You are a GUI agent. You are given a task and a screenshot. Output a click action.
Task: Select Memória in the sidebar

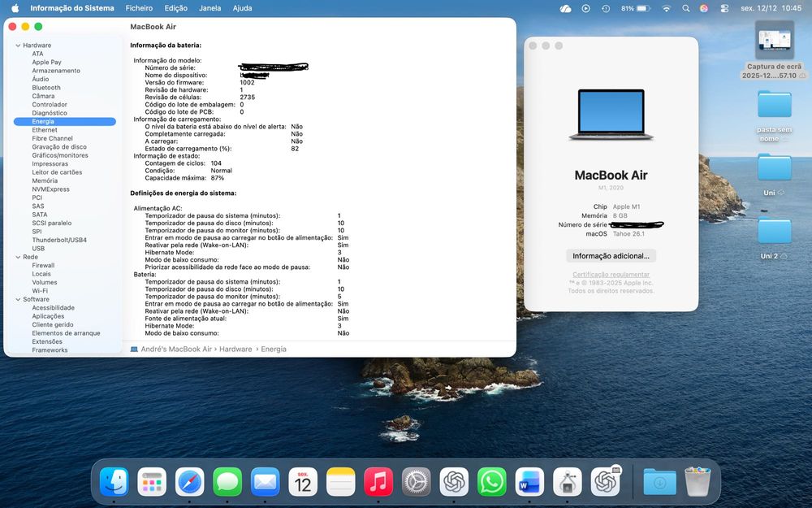coord(45,181)
